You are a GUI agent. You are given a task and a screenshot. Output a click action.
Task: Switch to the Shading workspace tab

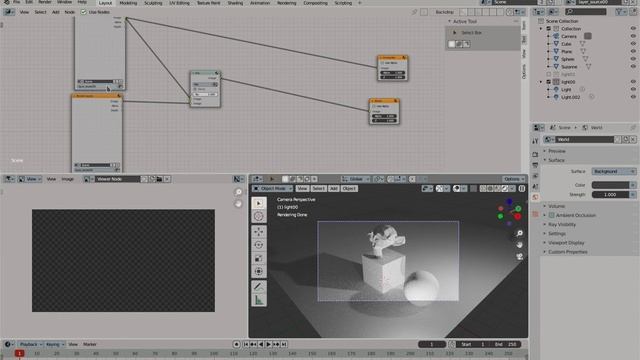point(235,3)
